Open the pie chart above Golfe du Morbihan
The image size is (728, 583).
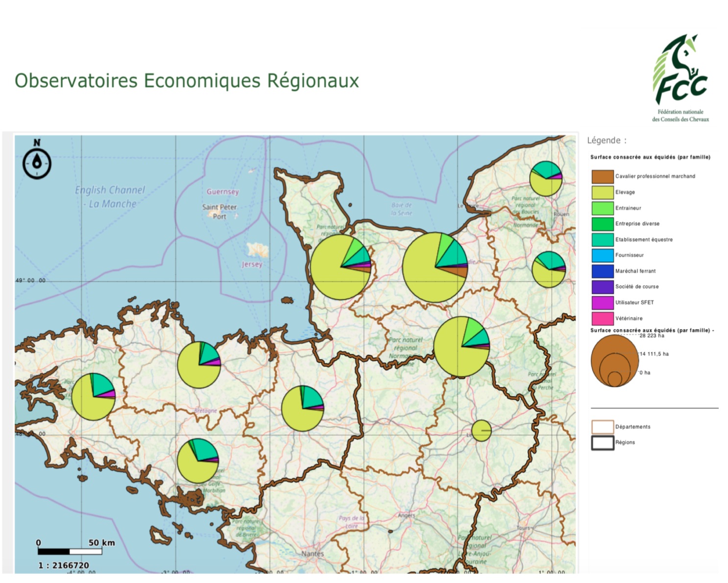pyautogui.click(x=198, y=461)
